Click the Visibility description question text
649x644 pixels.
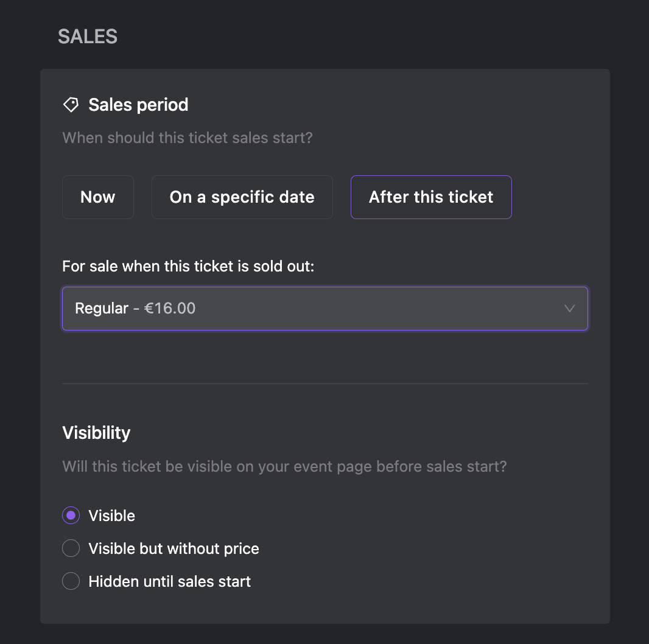pos(285,466)
